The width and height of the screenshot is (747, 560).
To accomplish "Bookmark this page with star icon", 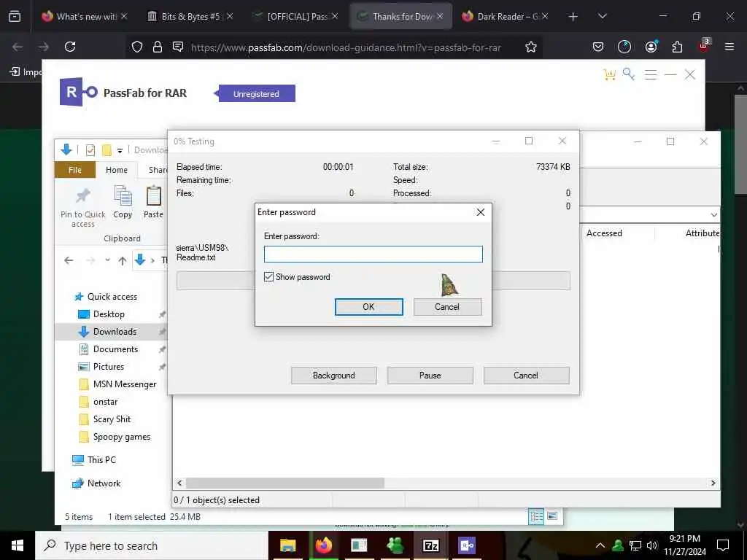I will click(x=531, y=47).
